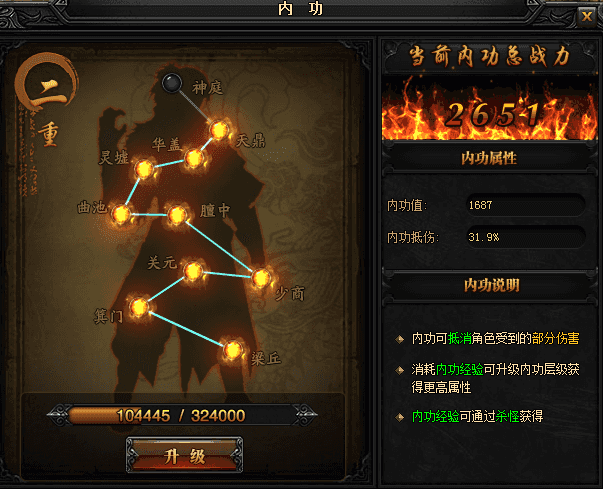This screenshot has height=489, width=603.
Task: Click the experience progress bar 104445 / 324000
Action: tap(182, 415)
